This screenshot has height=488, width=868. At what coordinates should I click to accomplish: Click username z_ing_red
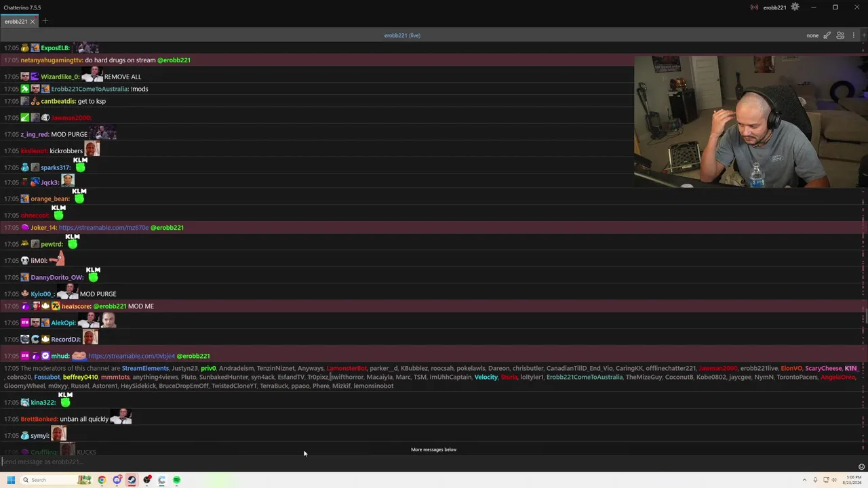pyautogui.click(x=35, y=134)
